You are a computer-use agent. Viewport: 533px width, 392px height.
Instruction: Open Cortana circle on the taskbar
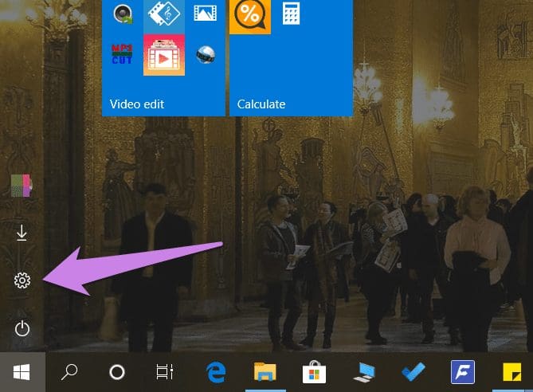click(x=117, y=372)
